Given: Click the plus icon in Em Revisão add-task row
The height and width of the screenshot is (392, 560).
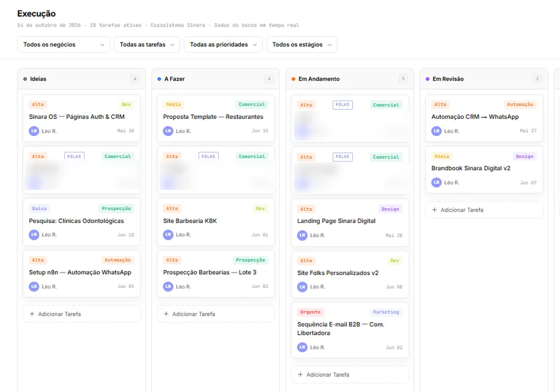Looking at the screenshot, I should point(435,210).
